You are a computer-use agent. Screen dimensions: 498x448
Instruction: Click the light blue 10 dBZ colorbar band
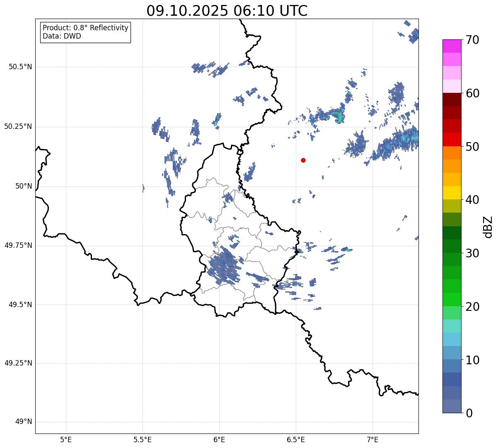tap(452, 353)
